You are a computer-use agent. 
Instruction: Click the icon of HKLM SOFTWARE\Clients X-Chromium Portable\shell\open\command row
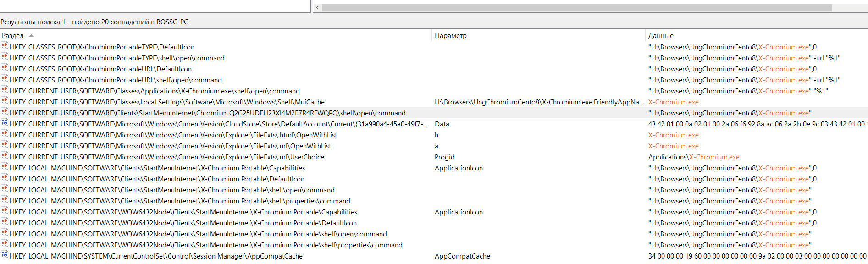point(5,188)
